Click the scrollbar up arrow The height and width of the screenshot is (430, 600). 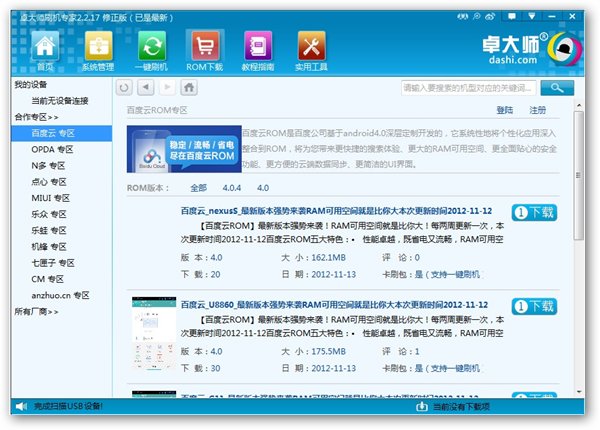579,105
